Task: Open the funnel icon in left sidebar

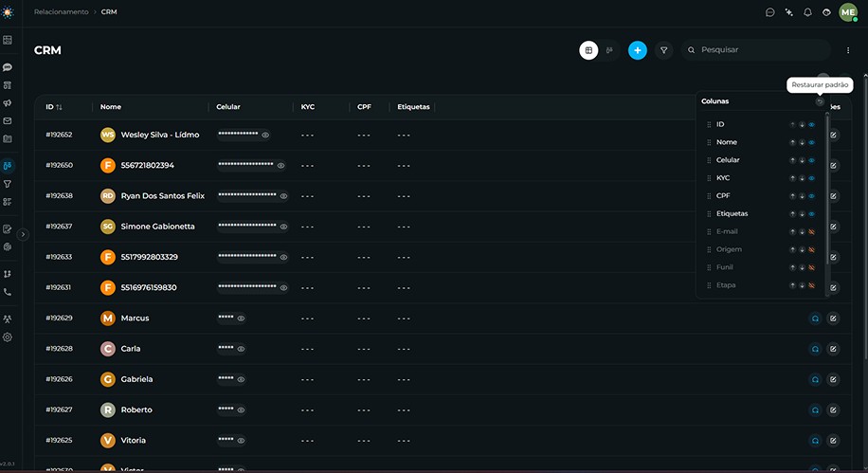Action: point(8,184)
